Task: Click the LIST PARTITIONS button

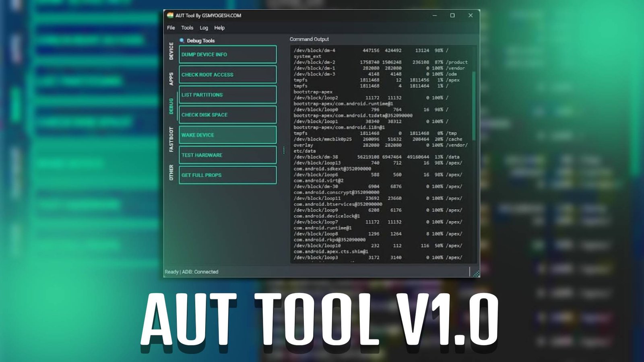Action: 227,95
